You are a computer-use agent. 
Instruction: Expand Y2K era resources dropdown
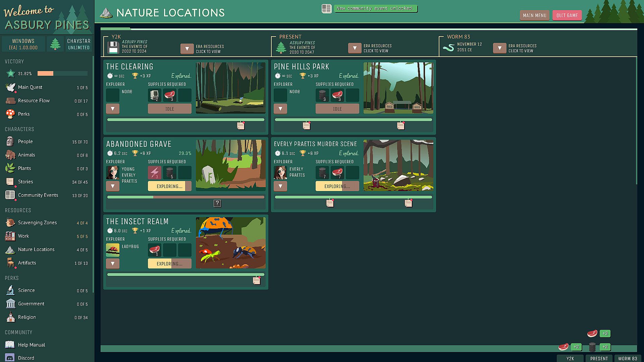pyautogui.click(x=187, y=49)
